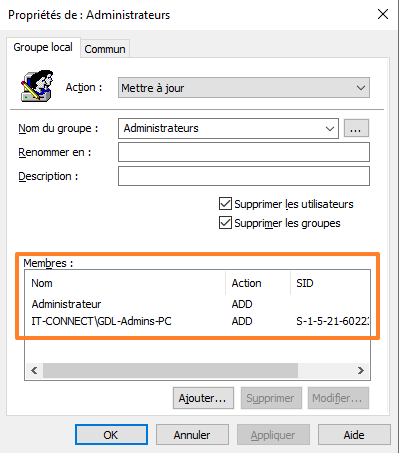The width and height of the screenshot is (399, 453).
Task: Click the Description input field
Action: [x=244, y=176]
